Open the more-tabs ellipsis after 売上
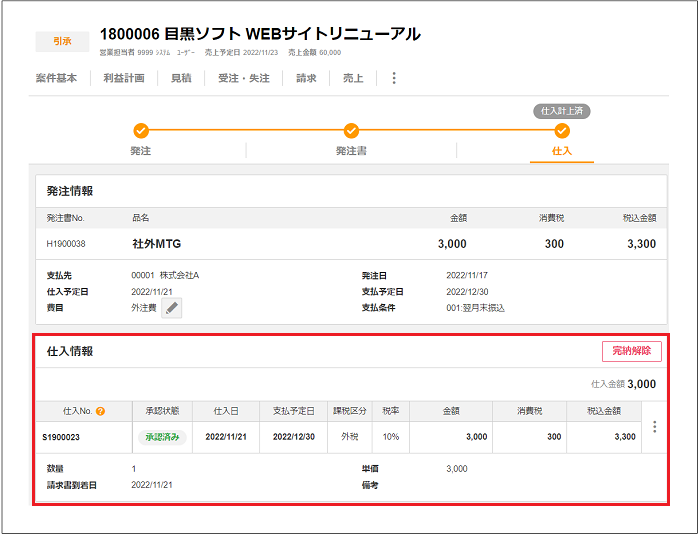700x537 pixels. (393, 78)
